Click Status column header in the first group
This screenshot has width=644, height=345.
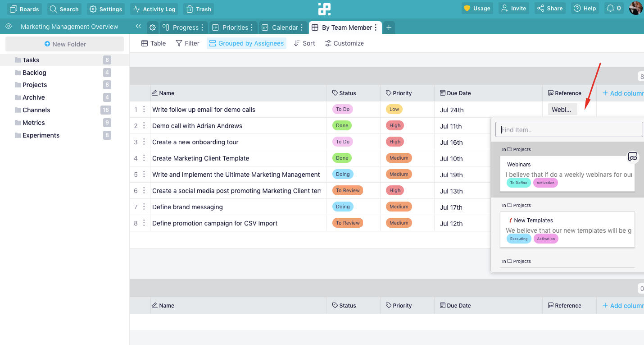(354, 93)
